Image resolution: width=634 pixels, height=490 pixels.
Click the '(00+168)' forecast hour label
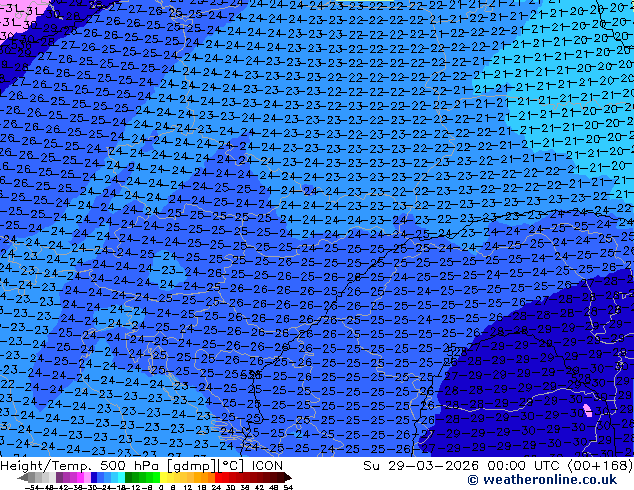600,466
